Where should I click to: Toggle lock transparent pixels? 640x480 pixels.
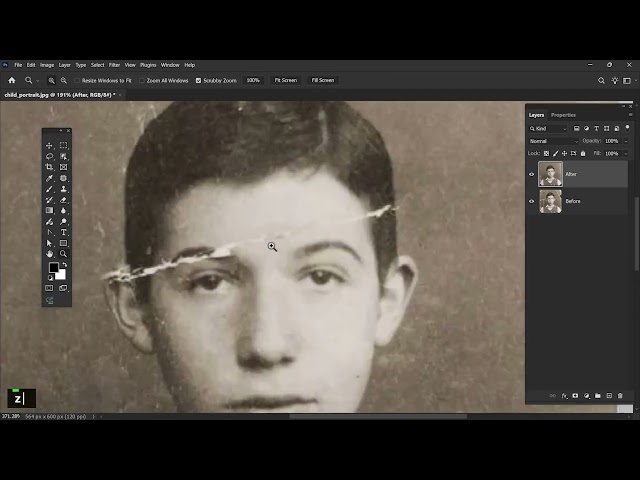click(546, 153)
